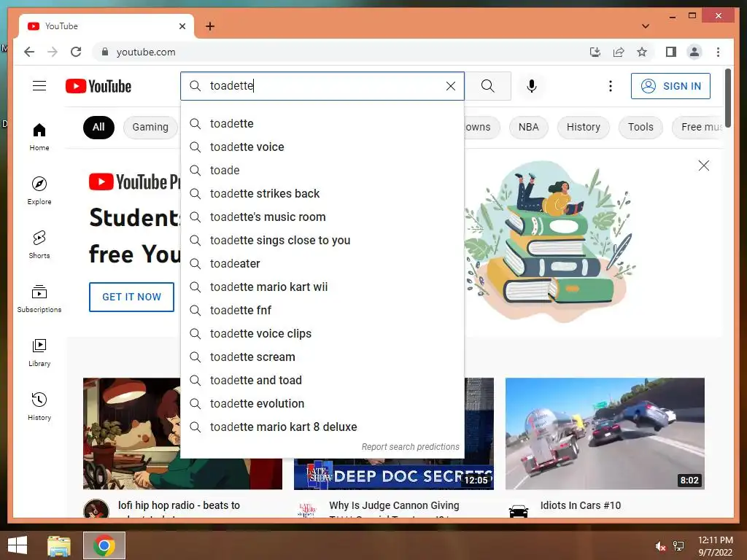Bookmark this page with the star
The height and width of the screenshot is (560, 747).
[642, 52]
